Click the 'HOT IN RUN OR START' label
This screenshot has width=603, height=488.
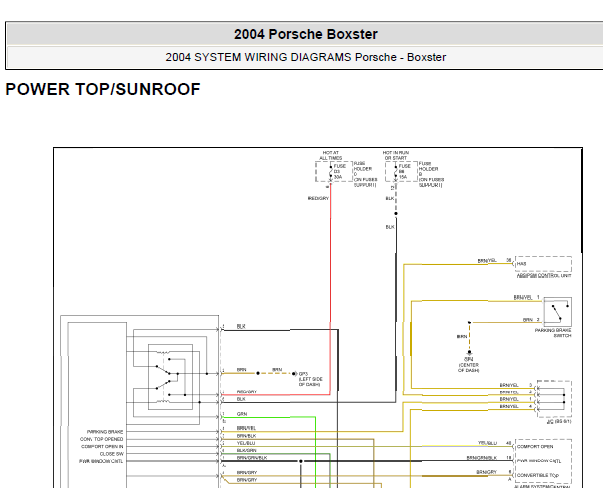click(396, 155)
